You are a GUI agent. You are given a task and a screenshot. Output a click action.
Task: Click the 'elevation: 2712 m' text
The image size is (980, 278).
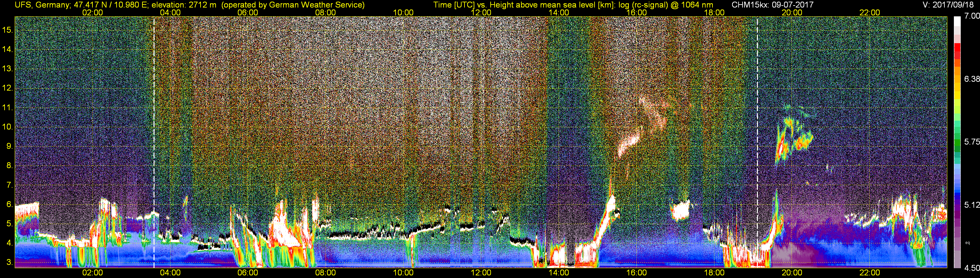point(185,5)
